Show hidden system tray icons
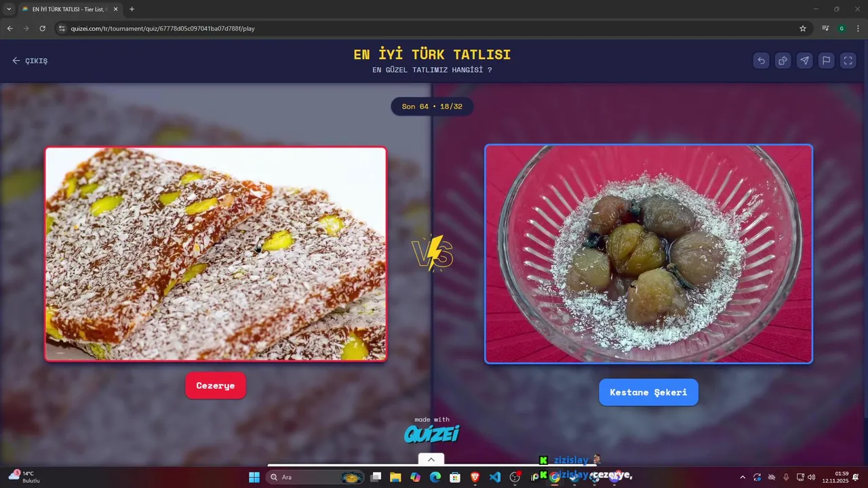The width and height of the screenshot is (868, 488). click(x=743, y=477)
